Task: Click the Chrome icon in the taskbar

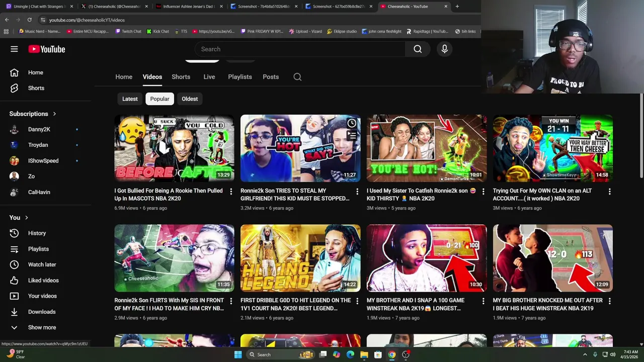Action: tap(391, 354)
